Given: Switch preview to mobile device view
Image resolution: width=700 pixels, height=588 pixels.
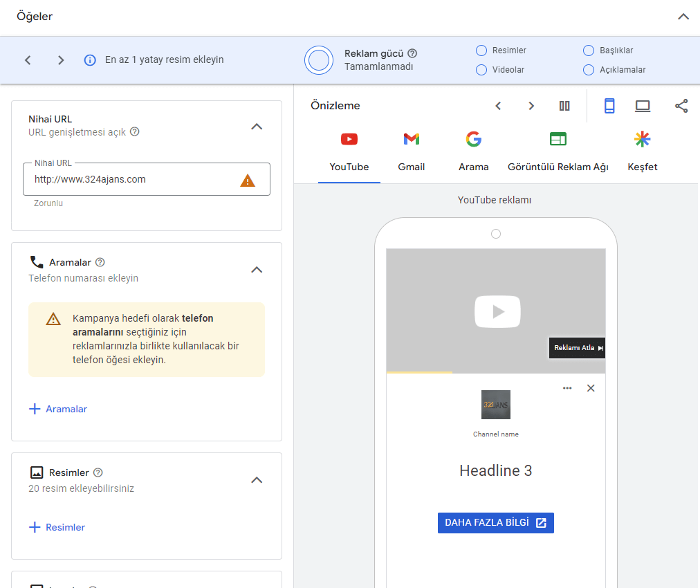Looking at the screenshot, I should pos(609,106).
